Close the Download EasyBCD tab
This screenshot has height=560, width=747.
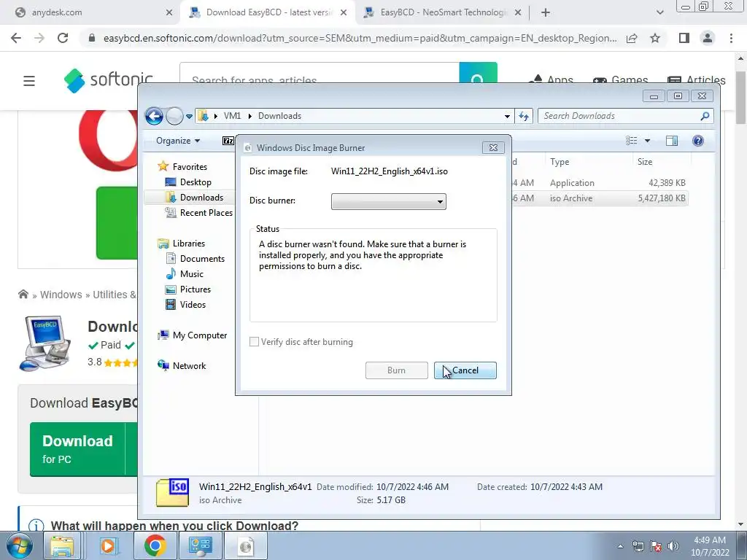point(344,13)
